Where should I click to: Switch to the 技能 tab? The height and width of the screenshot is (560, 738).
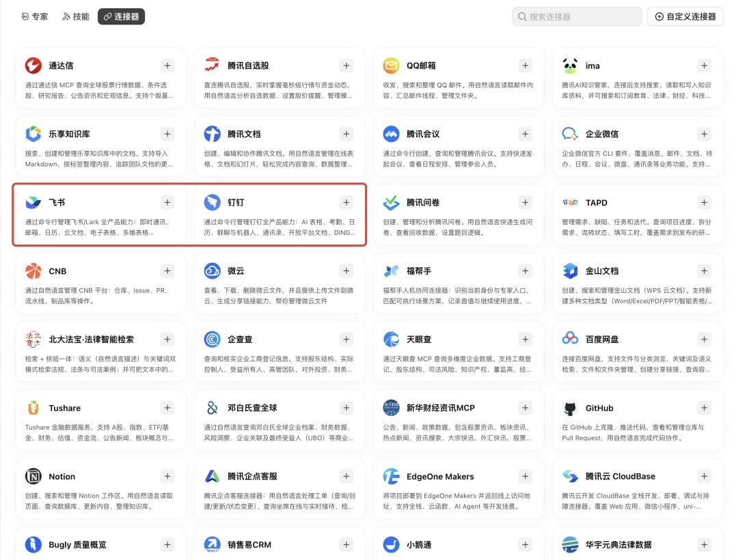[76, 16]
